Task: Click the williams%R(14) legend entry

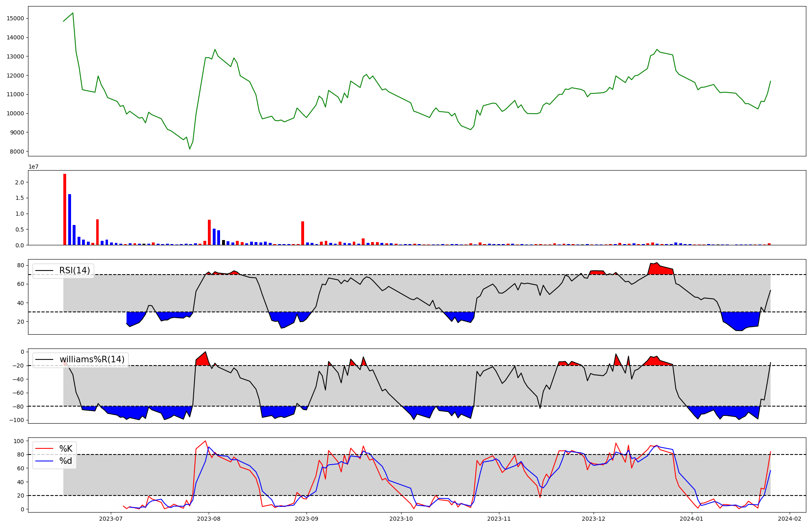Action: (92, 359)
